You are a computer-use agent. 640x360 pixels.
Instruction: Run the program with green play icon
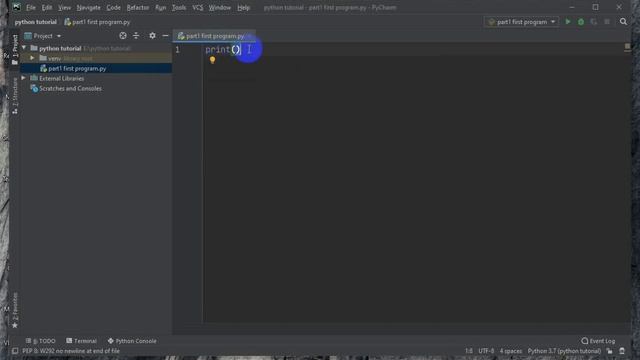pyautogui.click(x=568, y=22)
